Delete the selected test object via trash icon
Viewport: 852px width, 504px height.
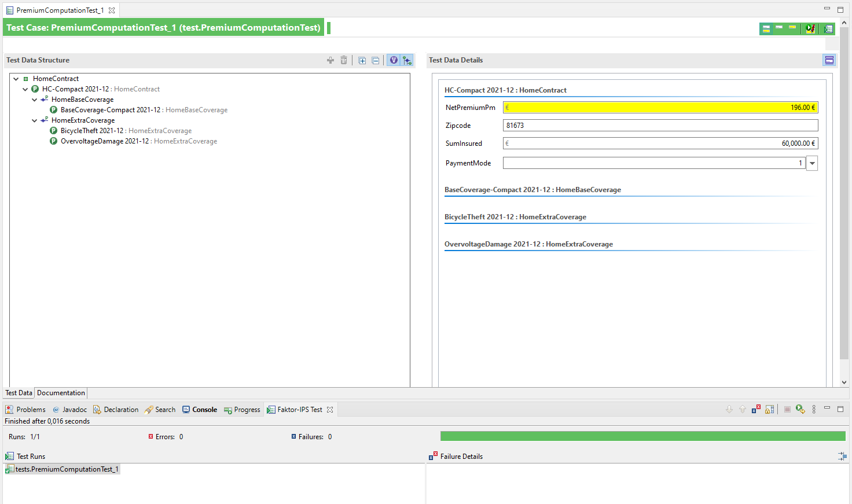click(344, 60)
